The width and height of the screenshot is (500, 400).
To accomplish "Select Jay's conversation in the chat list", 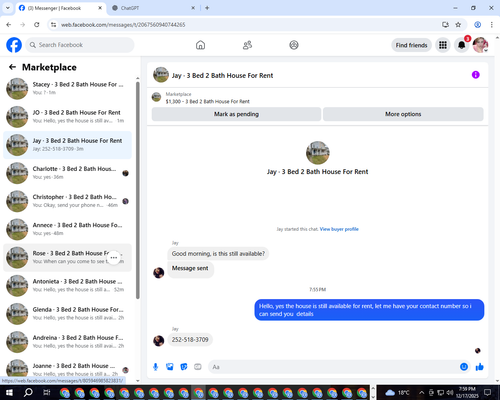I will click(67, 145).
